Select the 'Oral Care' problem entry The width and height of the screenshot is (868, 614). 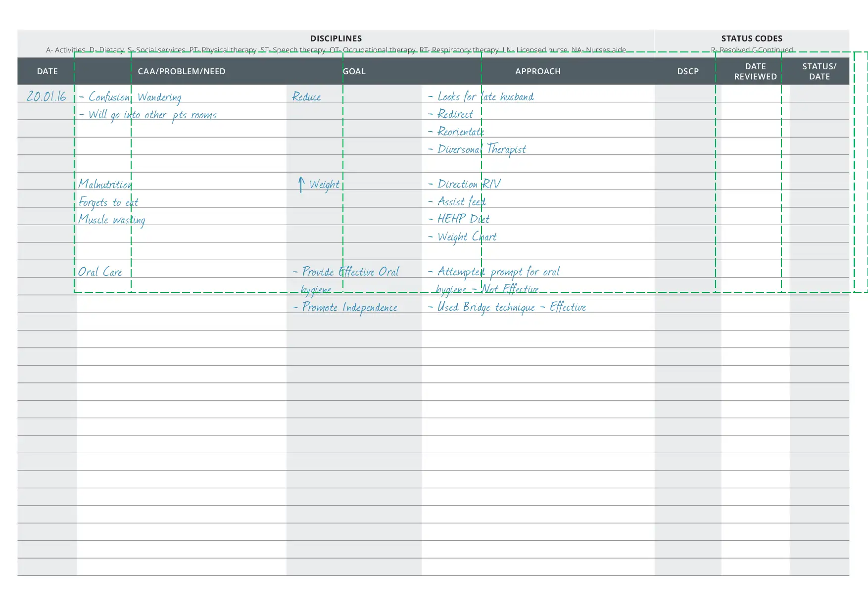point(100,272)
